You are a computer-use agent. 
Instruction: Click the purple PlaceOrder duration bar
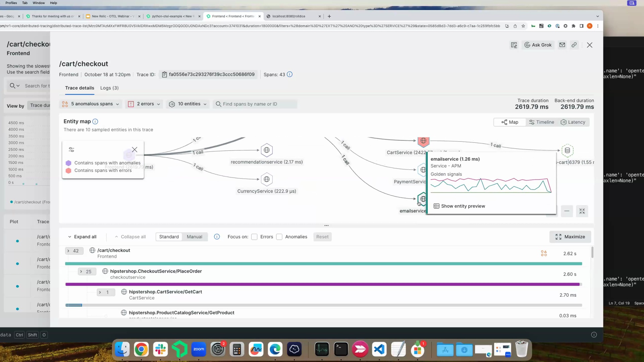click(x=322, y=284)
